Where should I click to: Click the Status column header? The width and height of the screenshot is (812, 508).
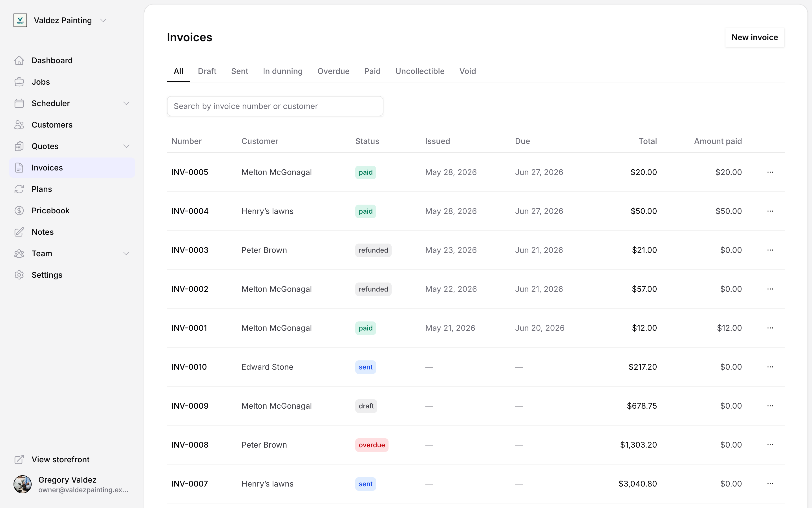pos(367,141)
